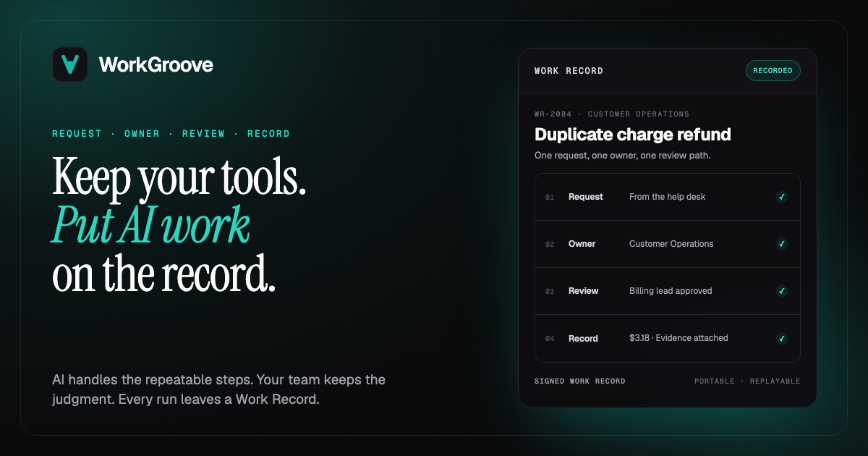Screen dimensions: 868x456
Task: Click step number '04'
Action: [550, 338]
